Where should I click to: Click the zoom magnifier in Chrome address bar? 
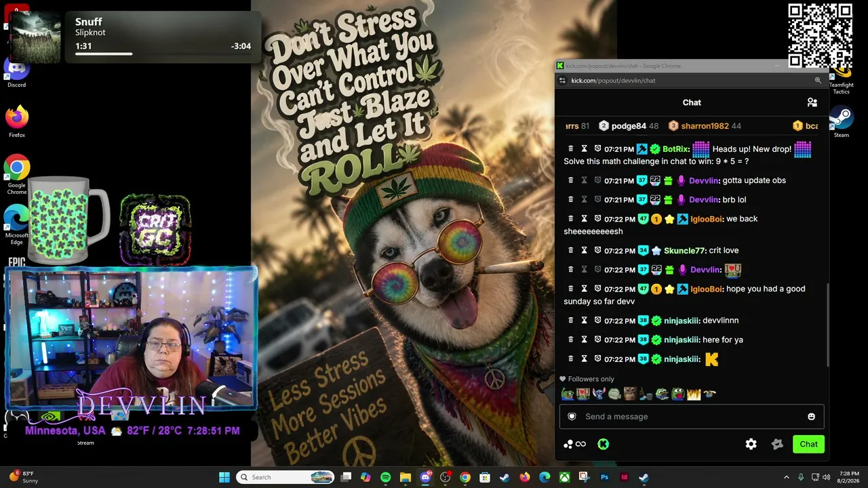818,80
